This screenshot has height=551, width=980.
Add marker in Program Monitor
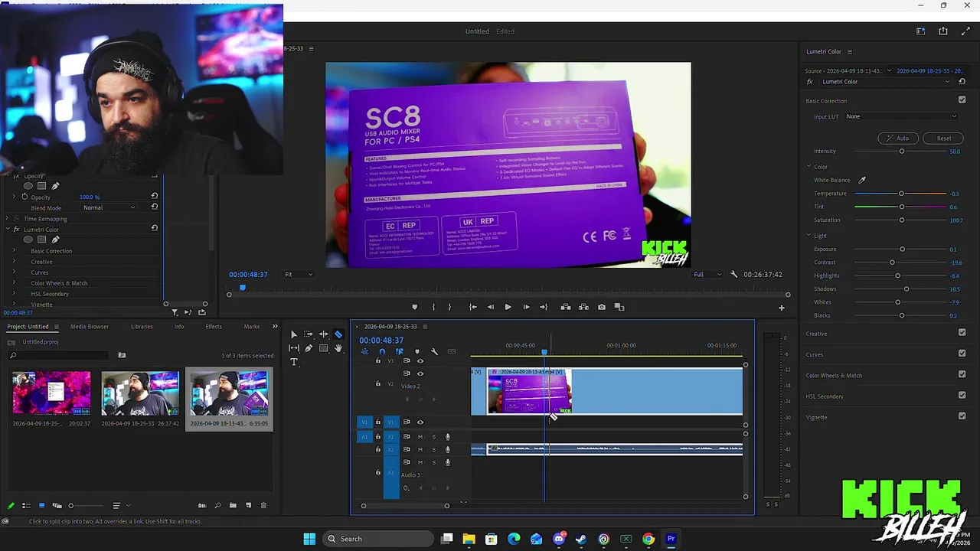coord(414,307)
